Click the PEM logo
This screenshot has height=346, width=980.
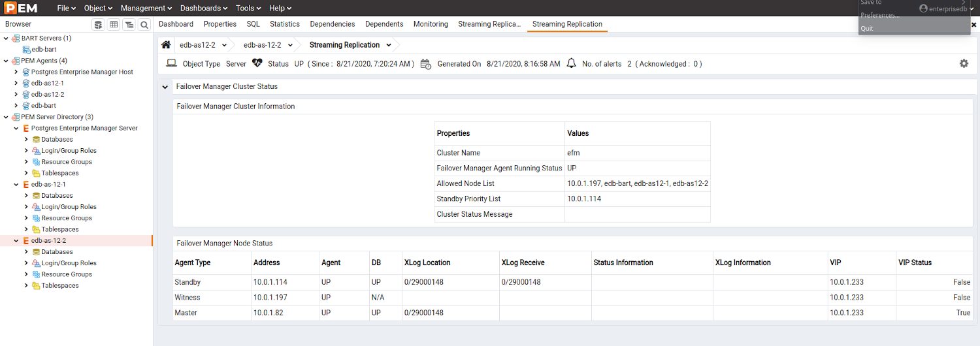(x=22, y=8)
